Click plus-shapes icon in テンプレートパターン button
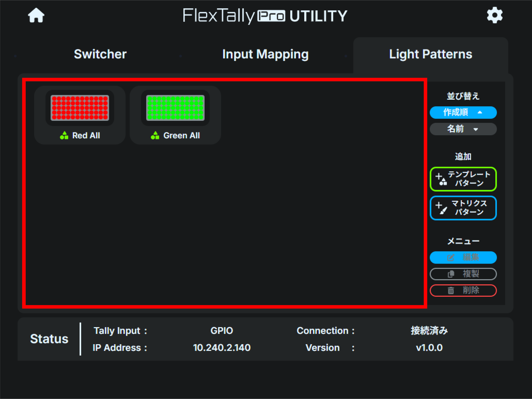The image size is (532, 399). point(441,179)
